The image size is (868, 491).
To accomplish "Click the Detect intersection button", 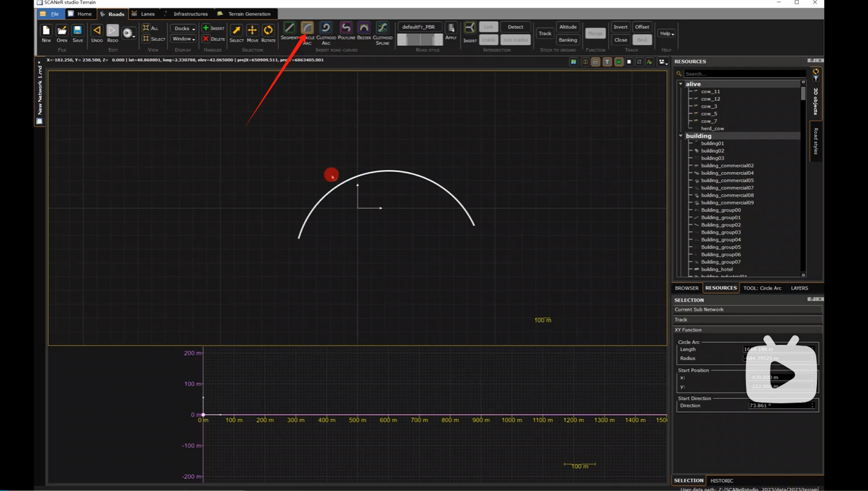I will pos(515,27).
